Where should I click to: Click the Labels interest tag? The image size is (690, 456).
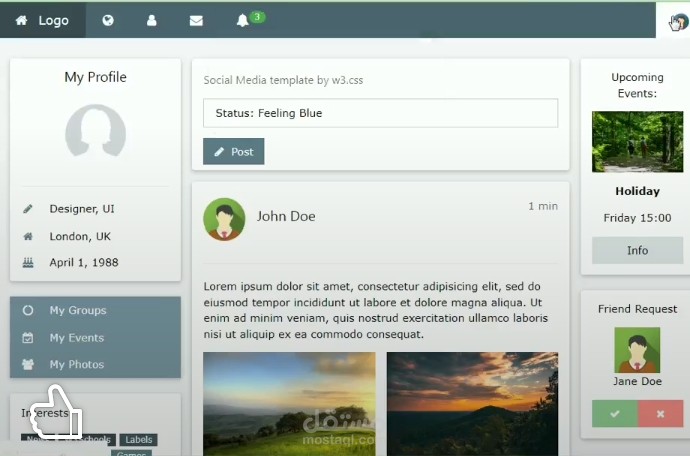(139, 440)
